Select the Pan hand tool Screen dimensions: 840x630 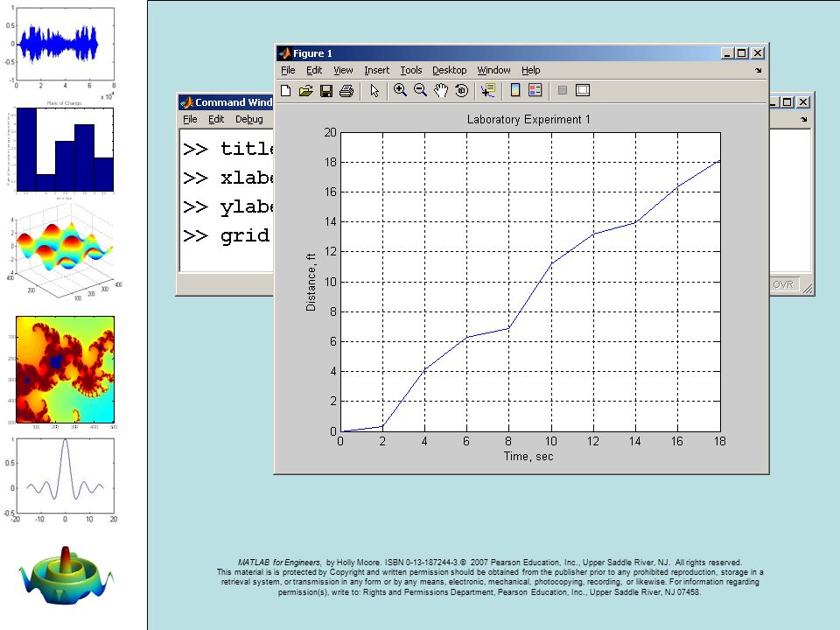[x=441, y=90]
